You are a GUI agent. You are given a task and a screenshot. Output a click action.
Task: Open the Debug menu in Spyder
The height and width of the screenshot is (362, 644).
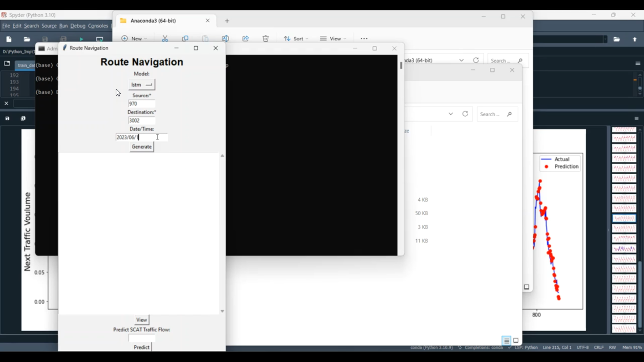tap(78, 26)
